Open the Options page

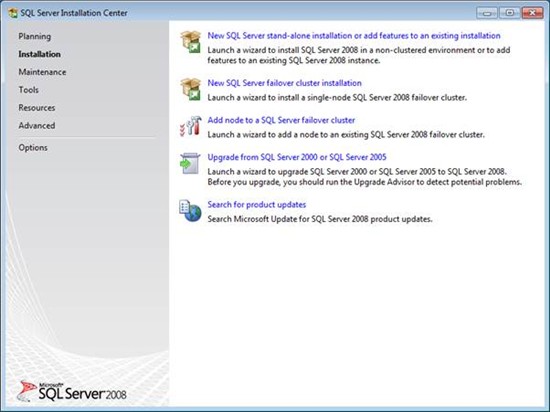point(33,148)
